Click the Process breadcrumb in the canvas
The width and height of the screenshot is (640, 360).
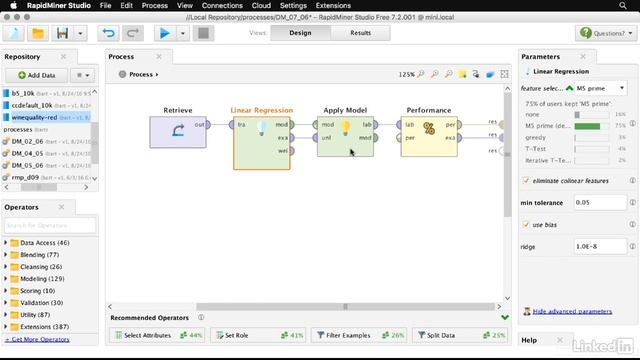click(x=140, y=74)
